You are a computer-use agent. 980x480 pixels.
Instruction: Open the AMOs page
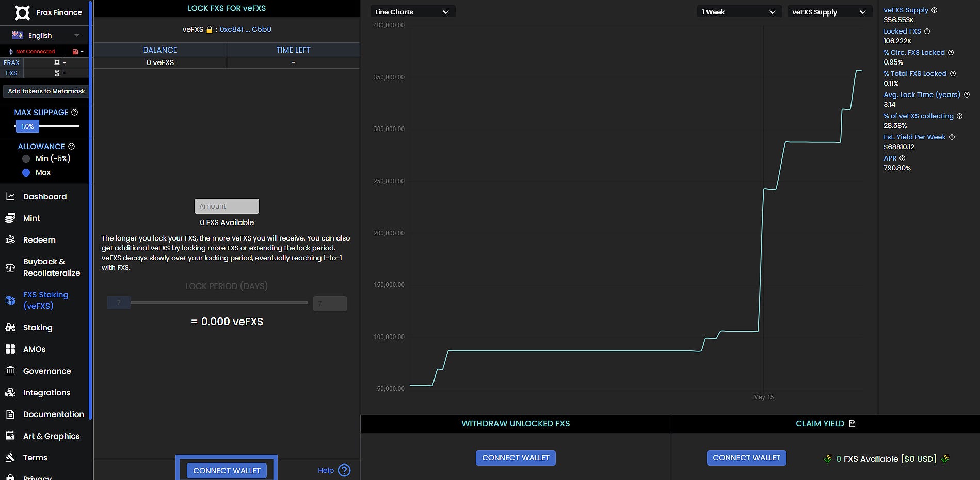coord(34,349)
